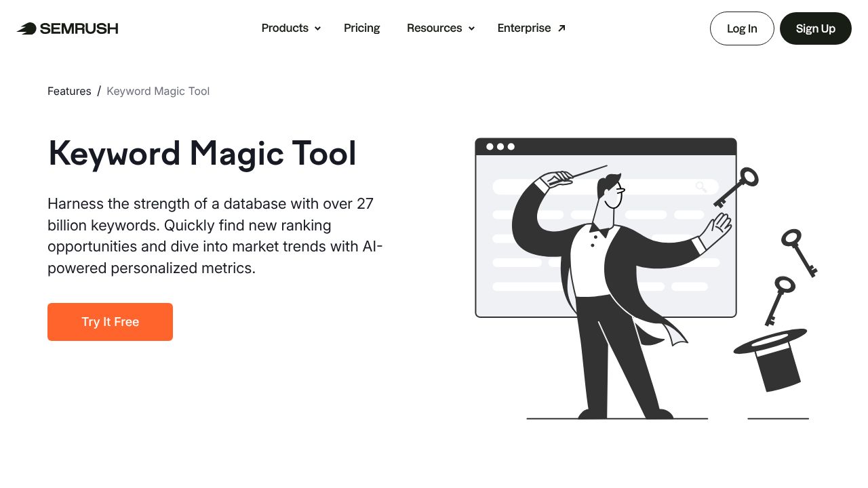Click the Try It Free button
868x488 pixels.
(110, 321)
